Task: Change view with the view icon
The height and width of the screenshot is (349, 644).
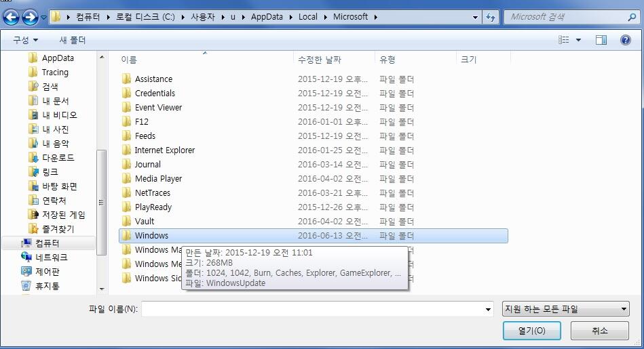Action: 563,40
